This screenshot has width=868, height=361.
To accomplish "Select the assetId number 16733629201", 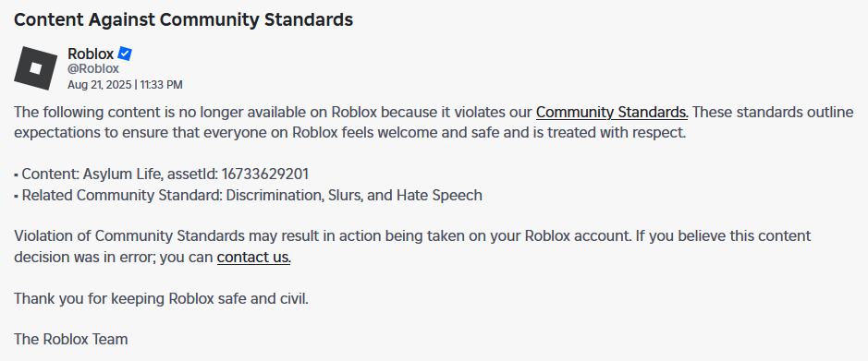I will [x=265, y=174].
